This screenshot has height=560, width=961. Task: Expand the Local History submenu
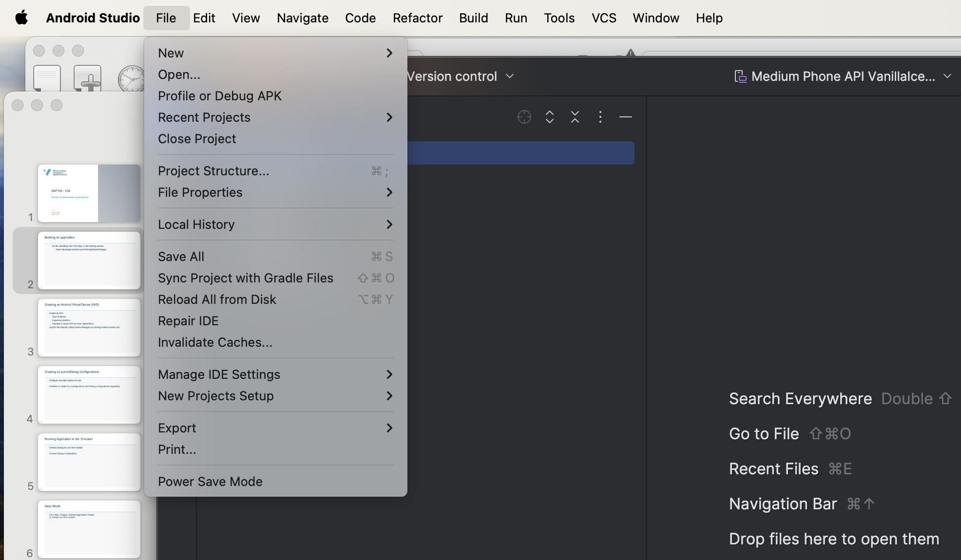pos(276,224)
